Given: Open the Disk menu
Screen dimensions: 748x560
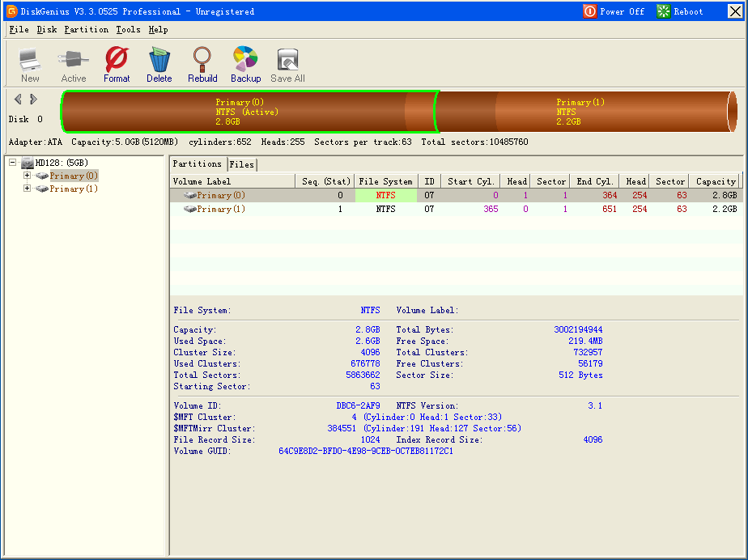Looking at the screenshot, I should [x=47, y=30].
